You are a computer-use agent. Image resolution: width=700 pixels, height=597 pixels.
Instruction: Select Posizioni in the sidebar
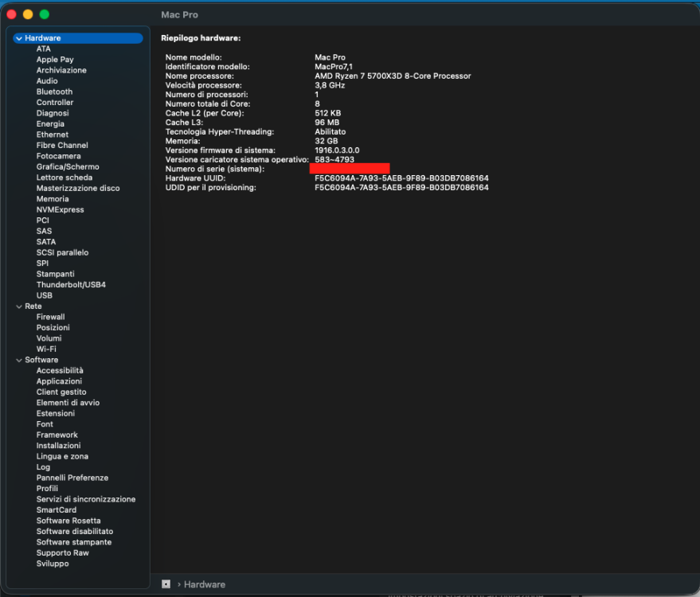[x=53, y=328]
